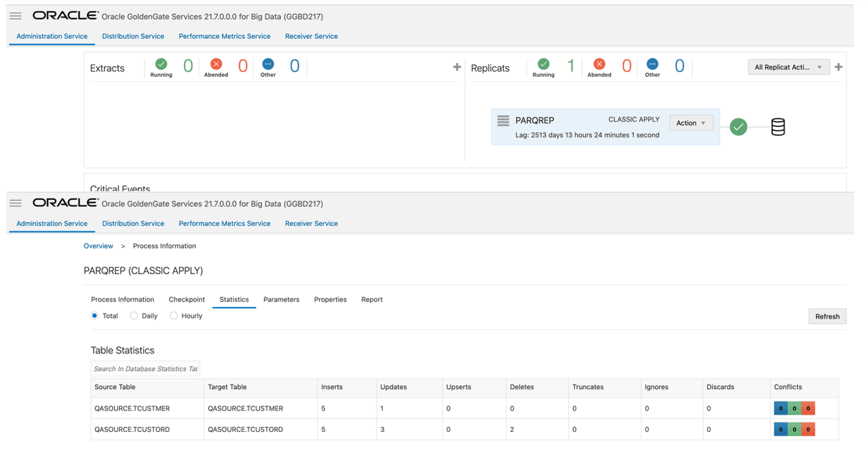
Task: Add a new Extract with the plus icon
Action: pos(457,67)
